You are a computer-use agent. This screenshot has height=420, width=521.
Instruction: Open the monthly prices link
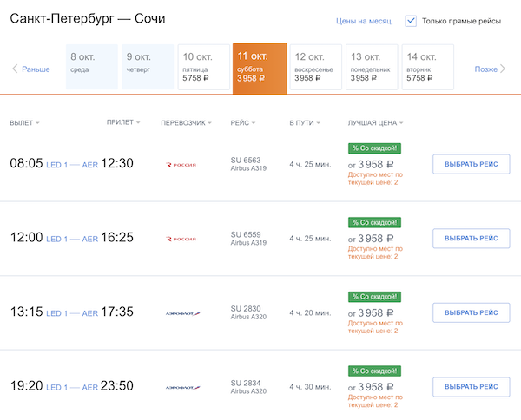click(x=363, y=21)
